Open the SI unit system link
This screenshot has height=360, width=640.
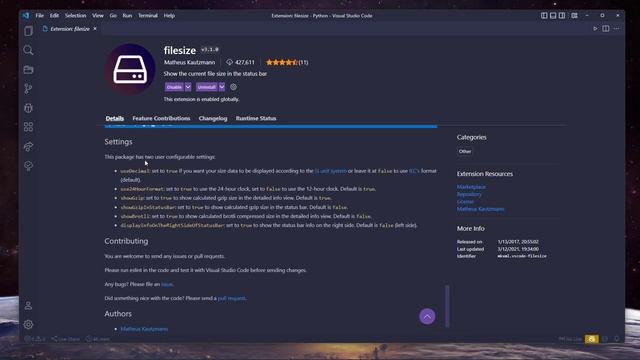(x=331, y=171)
